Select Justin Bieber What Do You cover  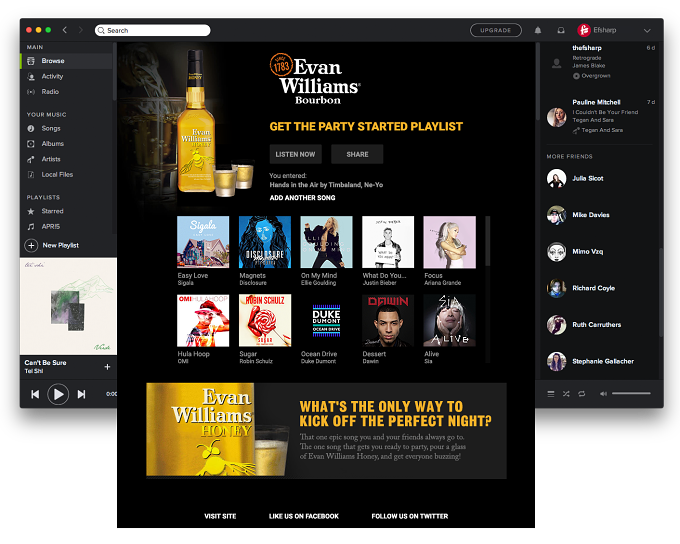(388, 242)
